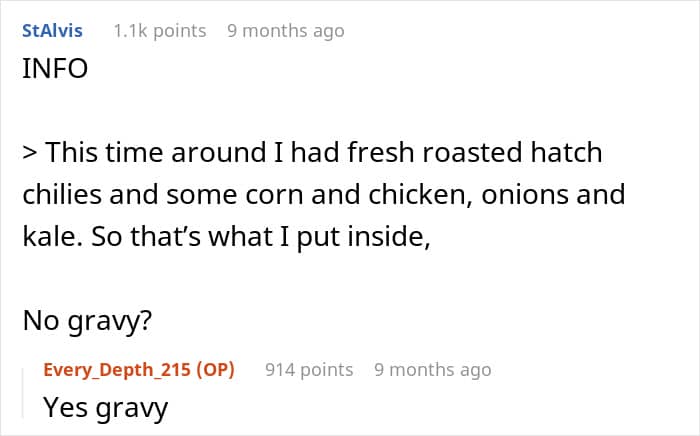The height and width of the screenshot is (436, 700).
Task: Click the quote marker '>' symbol
Action: point(30,153)
